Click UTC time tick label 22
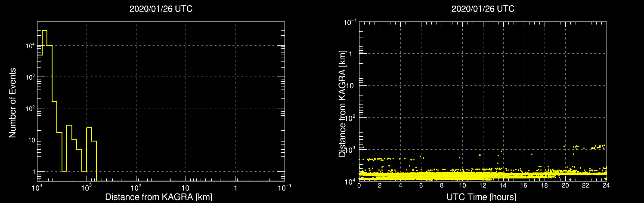 (586, 185)
